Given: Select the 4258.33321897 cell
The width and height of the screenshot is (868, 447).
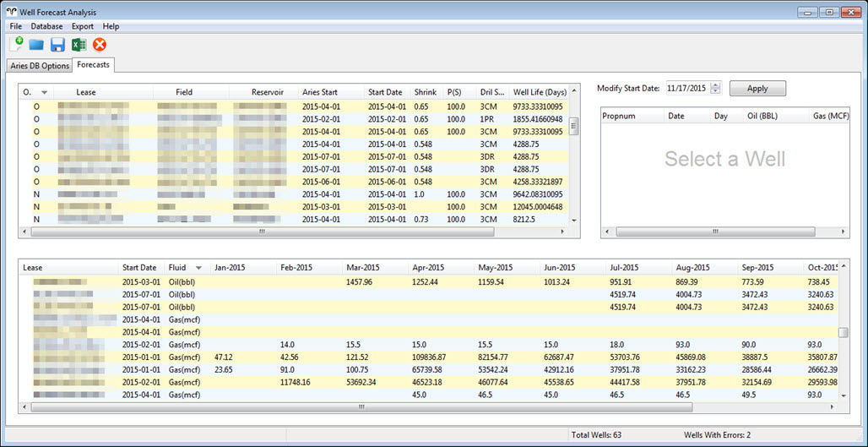Looking at the screenshot, I should [x=538, y=182].
